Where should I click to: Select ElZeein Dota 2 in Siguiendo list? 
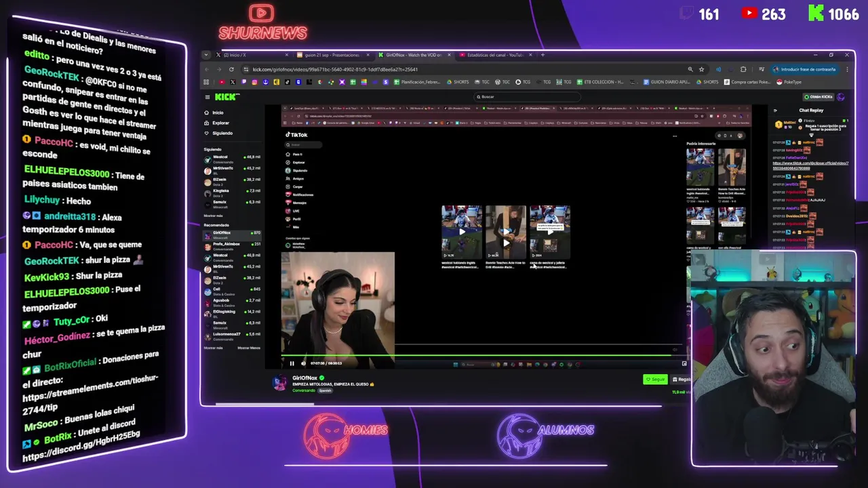[x=233, y=181]
